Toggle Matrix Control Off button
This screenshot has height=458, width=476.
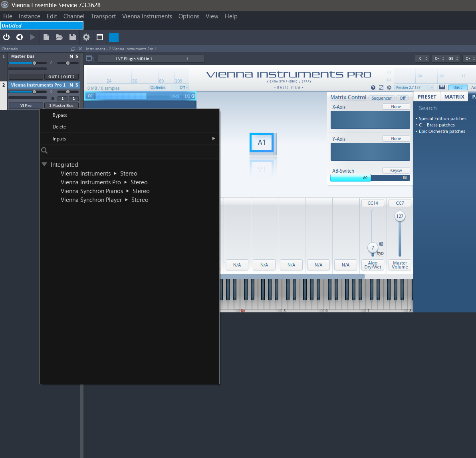[403, 98]
